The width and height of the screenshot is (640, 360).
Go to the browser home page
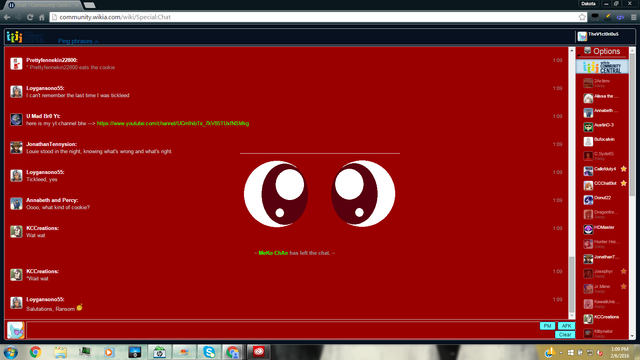(42, 18)
